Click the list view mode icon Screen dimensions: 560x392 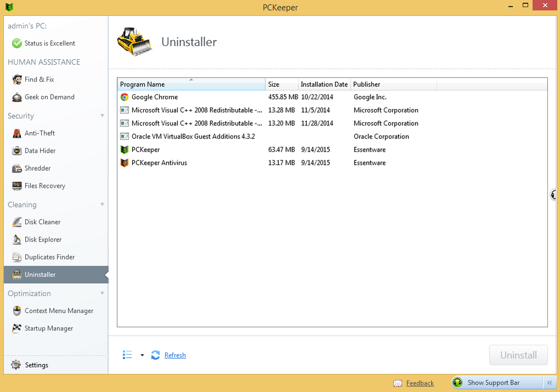tap(127, 355)
